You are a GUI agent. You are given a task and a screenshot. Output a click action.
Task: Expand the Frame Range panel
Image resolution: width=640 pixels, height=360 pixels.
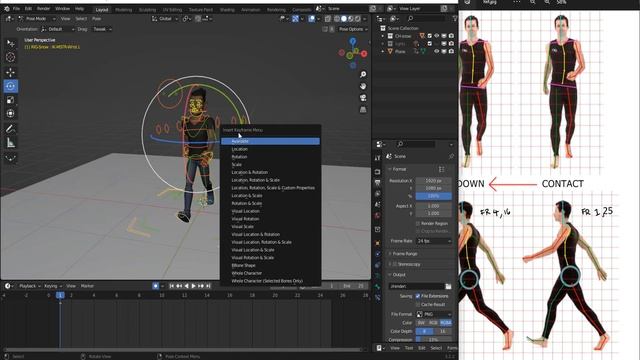point(404,254)
